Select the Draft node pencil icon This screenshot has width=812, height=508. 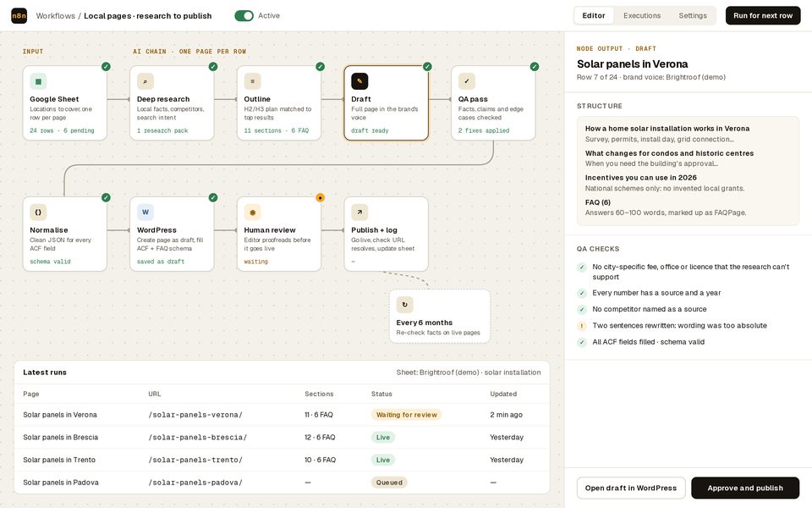point(360,81)
